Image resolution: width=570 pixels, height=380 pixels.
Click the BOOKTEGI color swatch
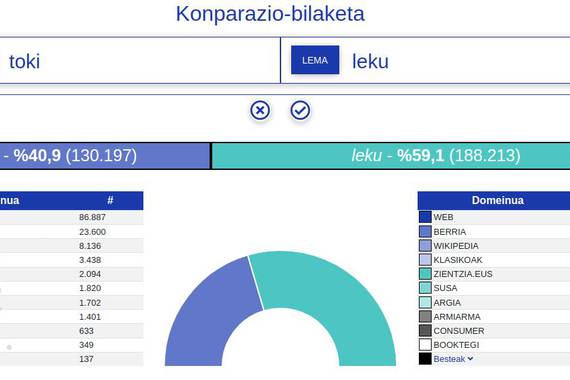coord(425,345)
